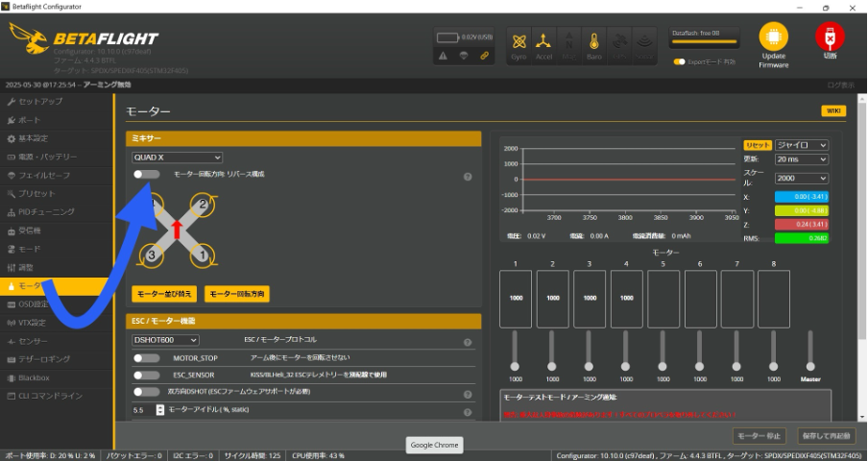Switch to the Blackbox sidebar tab
The image size is (868, 461).
34,377
